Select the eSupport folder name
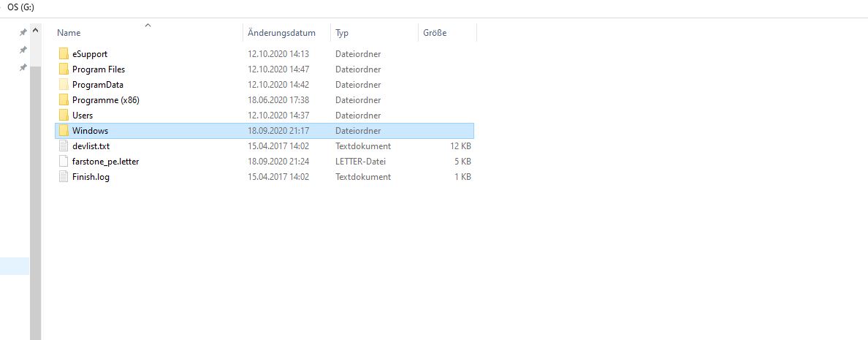868x340 pixels. click(90, 53)
